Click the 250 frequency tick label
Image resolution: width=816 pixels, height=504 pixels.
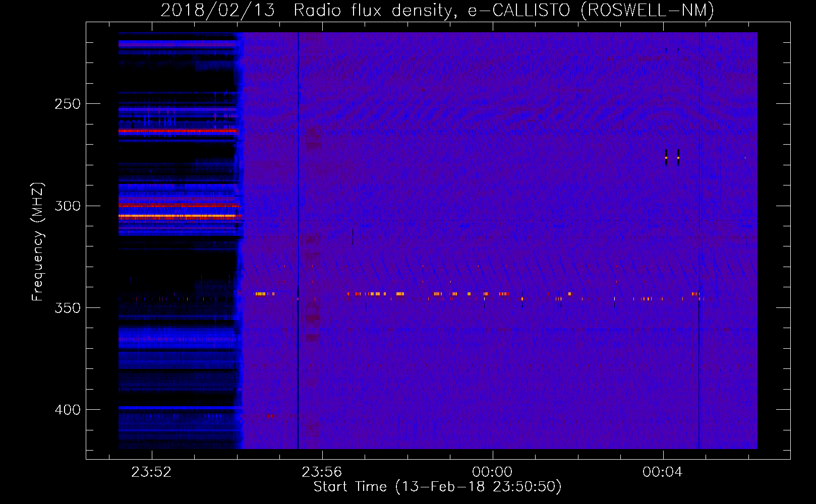click(68, 104)
